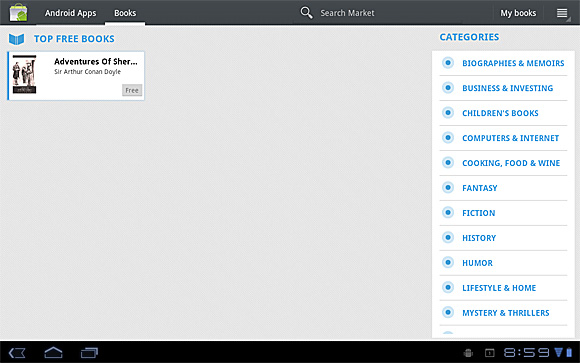Select the Fantasy category bullet
Screen dimensions: 580x363
click(448, 188)
